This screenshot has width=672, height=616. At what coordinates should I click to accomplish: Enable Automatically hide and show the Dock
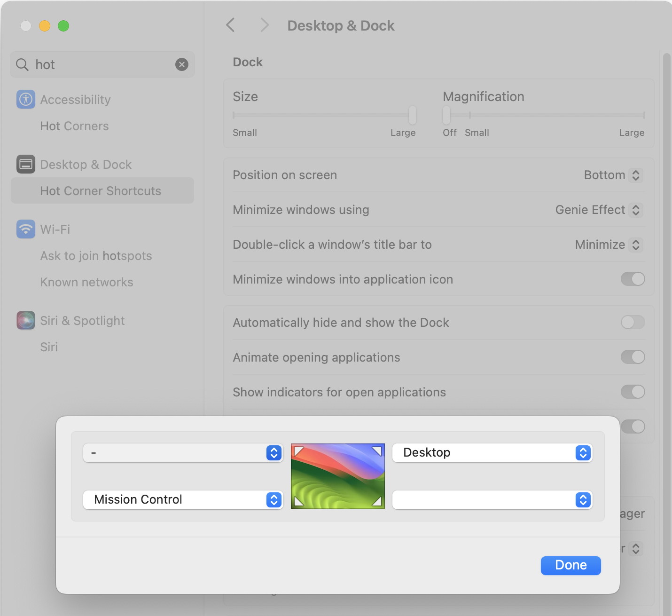point(633,322)
